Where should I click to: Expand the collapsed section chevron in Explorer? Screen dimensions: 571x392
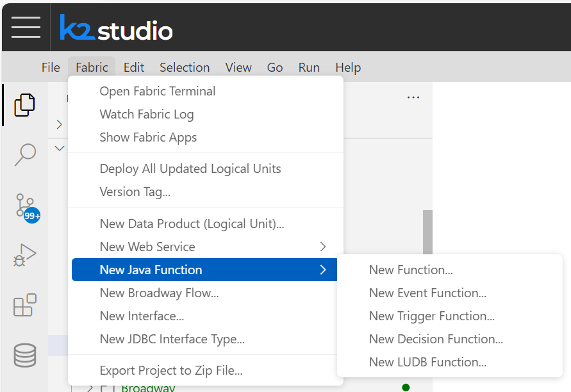(x=60, y=124)
